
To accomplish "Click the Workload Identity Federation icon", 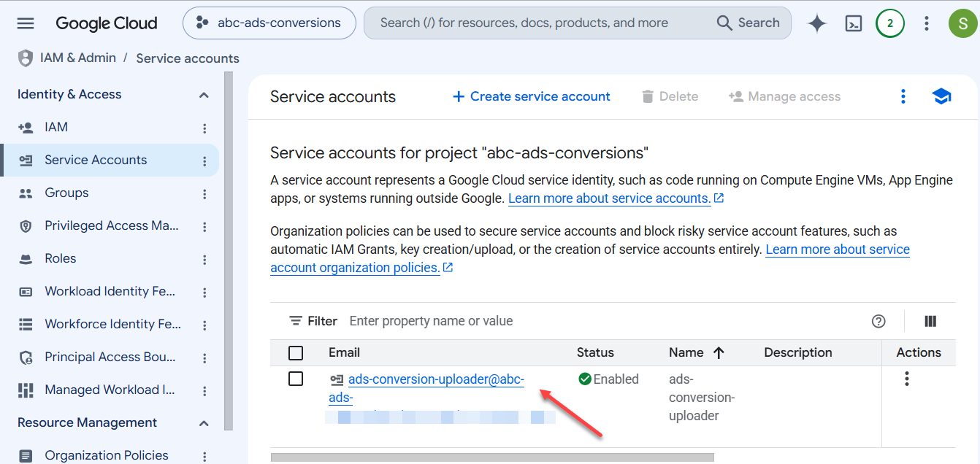I will (x=26, y=292).
